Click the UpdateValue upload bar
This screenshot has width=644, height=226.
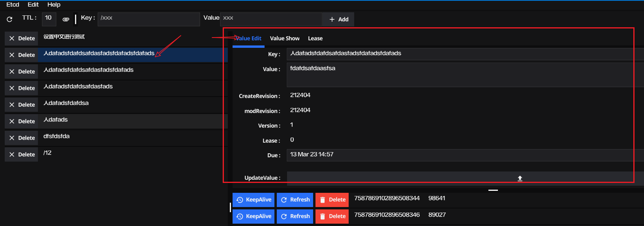pyautogui.click(x=465, y=178)
